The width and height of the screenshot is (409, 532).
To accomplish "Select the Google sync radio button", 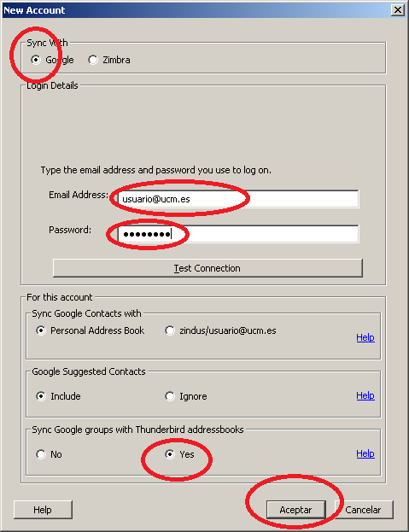I will (x=36, y=60).
